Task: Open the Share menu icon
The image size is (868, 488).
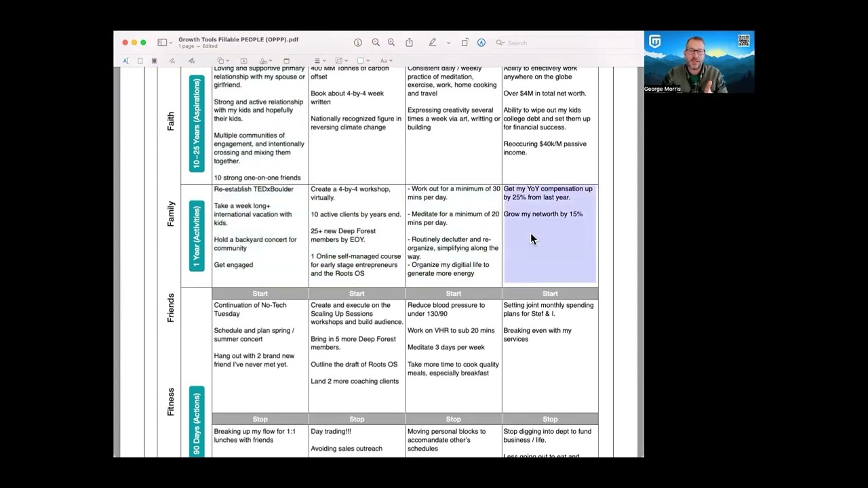Action: [x=410, y=42]
